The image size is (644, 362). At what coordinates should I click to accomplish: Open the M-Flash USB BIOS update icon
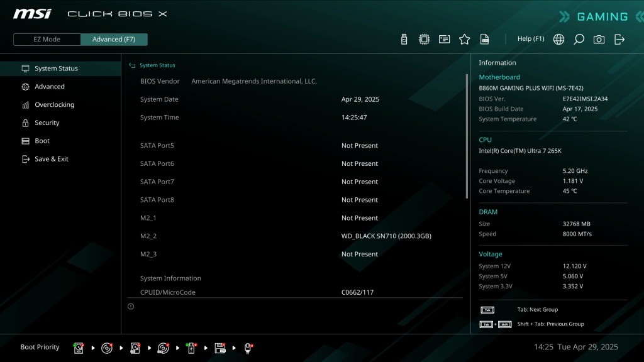pyautogui.click(x=404, y=39)
